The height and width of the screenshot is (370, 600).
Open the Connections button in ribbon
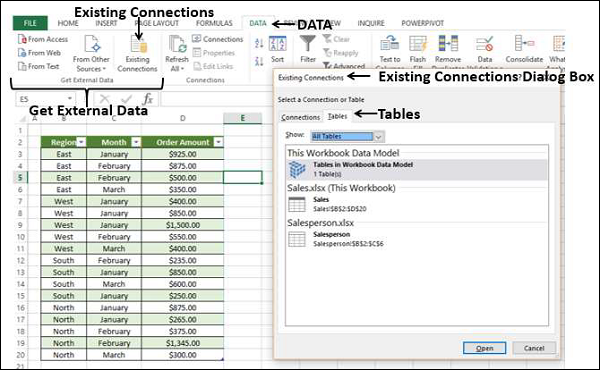coord(217,39)
